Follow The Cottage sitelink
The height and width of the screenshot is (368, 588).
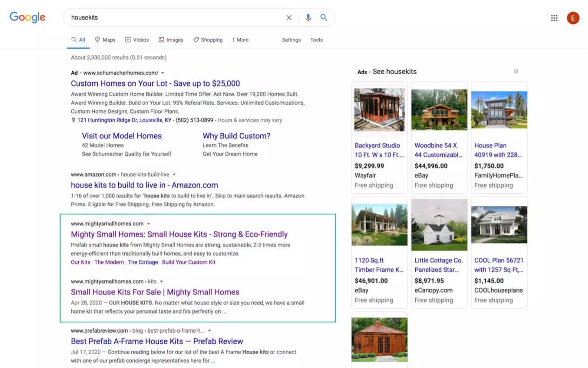pos(143,262)
